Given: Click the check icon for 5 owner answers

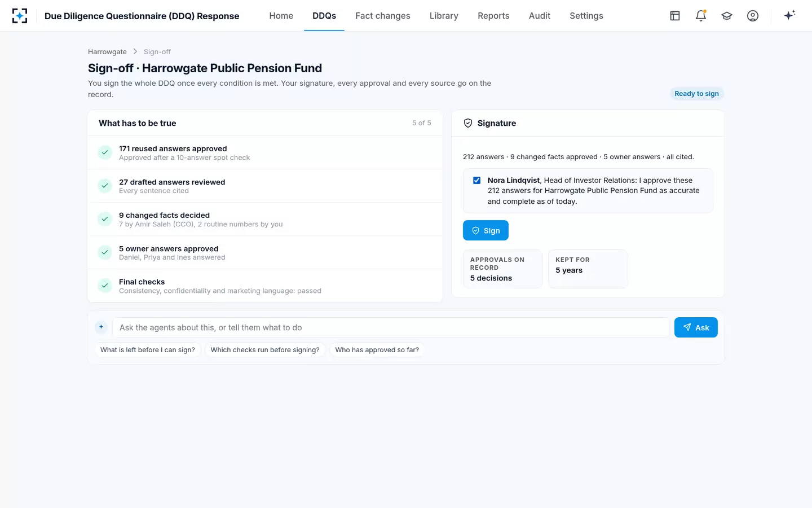Looking at the screenshot, I should click(x=105, y=252).
